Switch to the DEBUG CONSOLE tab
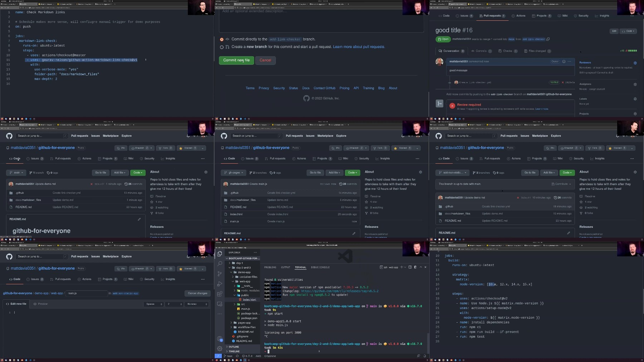The width and height of the screenshot is (644, 362). pyautogui.click(x=320, y=267)
